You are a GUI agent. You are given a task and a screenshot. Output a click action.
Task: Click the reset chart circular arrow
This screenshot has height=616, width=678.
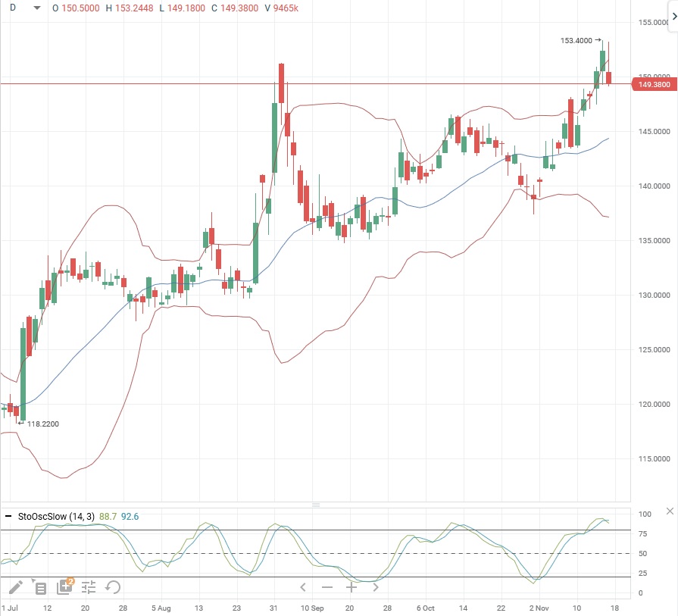(x=113, y=587)
